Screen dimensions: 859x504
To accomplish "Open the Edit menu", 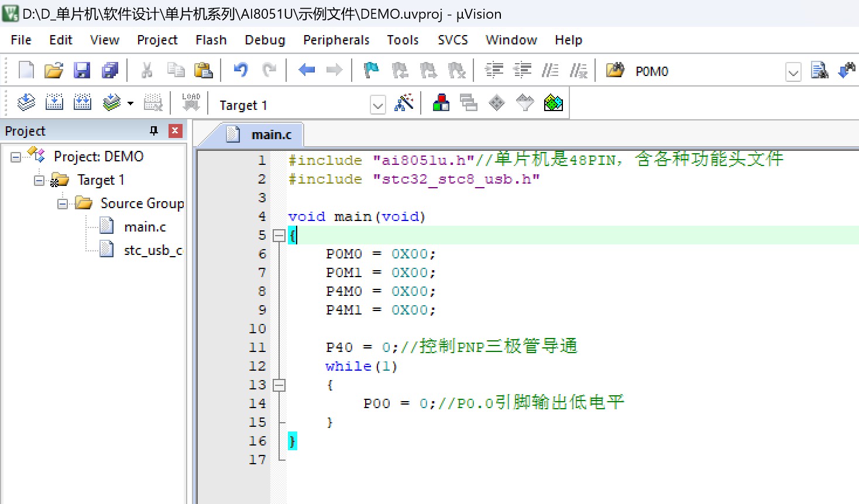I will tap(61, 40).
